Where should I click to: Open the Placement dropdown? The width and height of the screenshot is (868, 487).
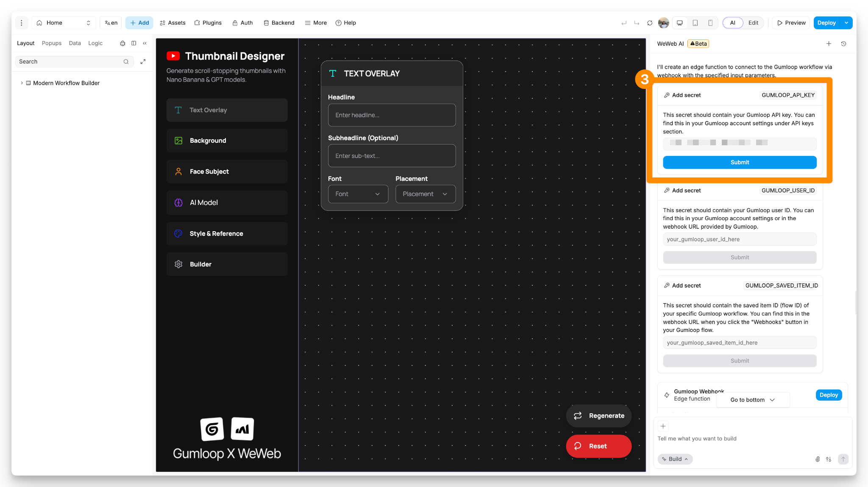(425, 194)
